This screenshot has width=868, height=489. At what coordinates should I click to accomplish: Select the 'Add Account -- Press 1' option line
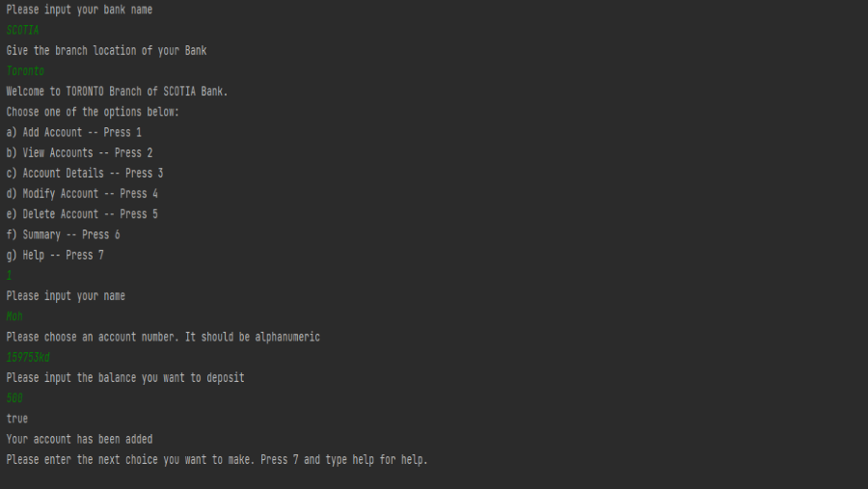point(74,132)
